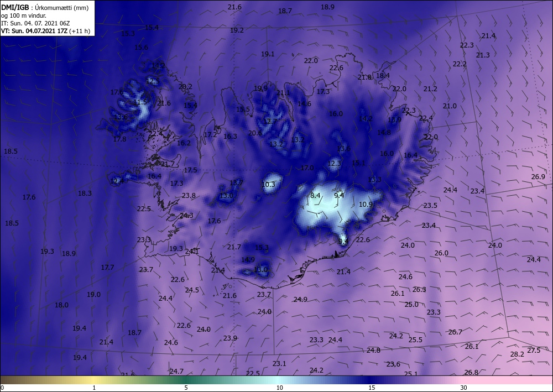
Task: Click the 25.0 value in the southeast sea
Action: [x=411, y=304]
